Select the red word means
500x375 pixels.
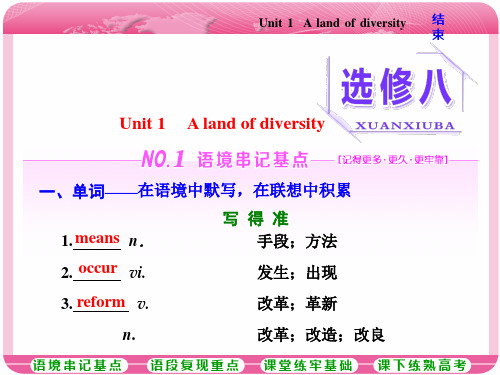[x=97, y=238]
